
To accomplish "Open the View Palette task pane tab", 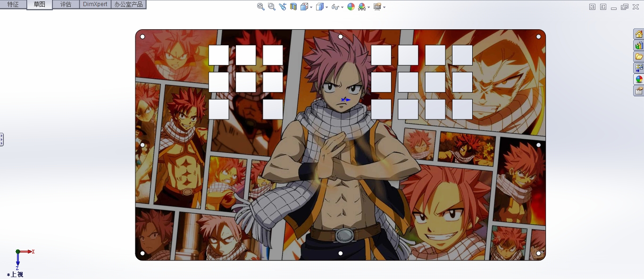I will [x=639, y=68].
